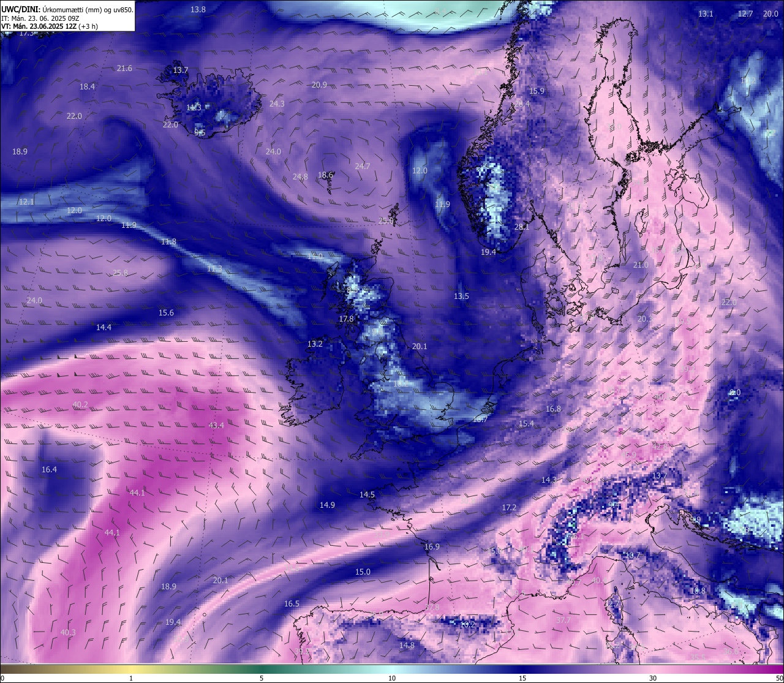Click the value 15.4 on the map
This screenshot has width=784, height=683.
526,423
